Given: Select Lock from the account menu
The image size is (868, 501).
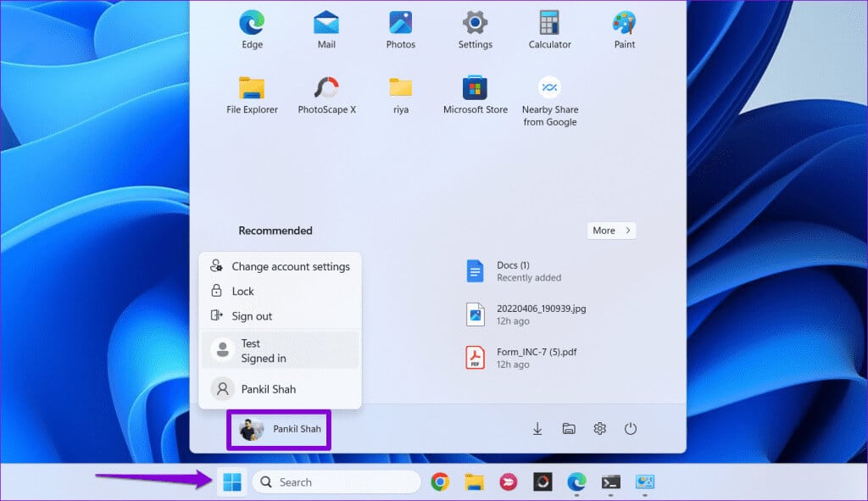Looking at the screenshot, I should pos(280,291).
